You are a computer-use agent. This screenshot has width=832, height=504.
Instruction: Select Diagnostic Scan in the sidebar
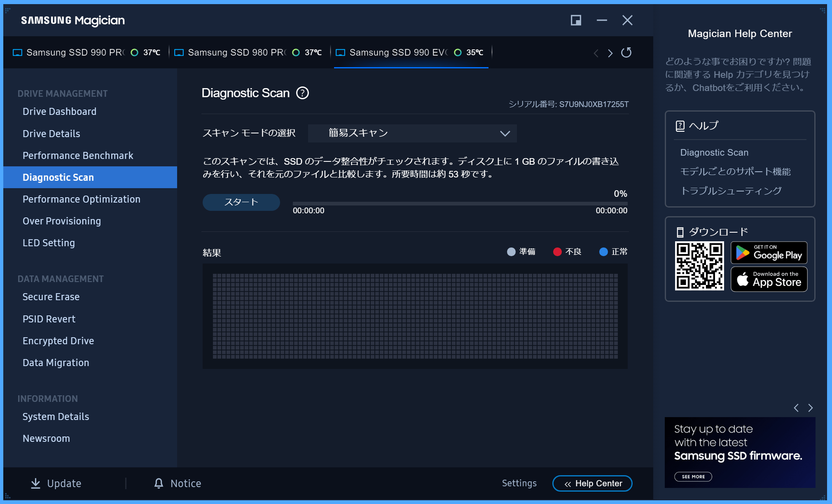(x=90, y=177)
